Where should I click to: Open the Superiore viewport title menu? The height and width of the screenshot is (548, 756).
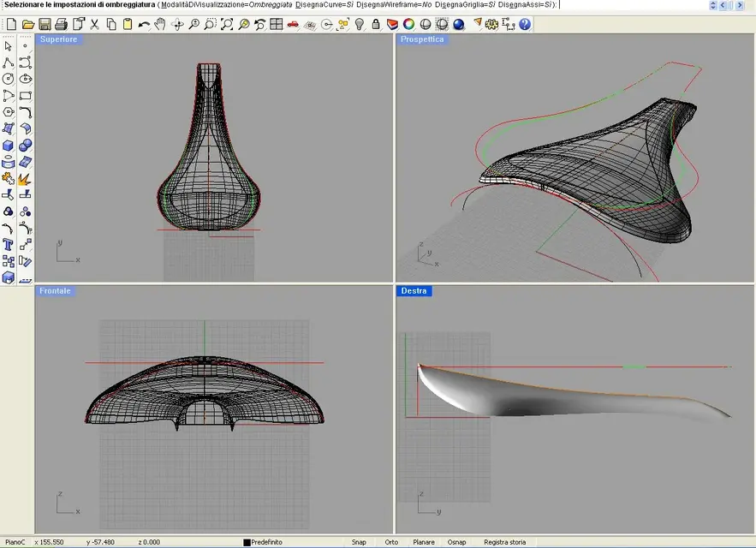pos(58,39)
